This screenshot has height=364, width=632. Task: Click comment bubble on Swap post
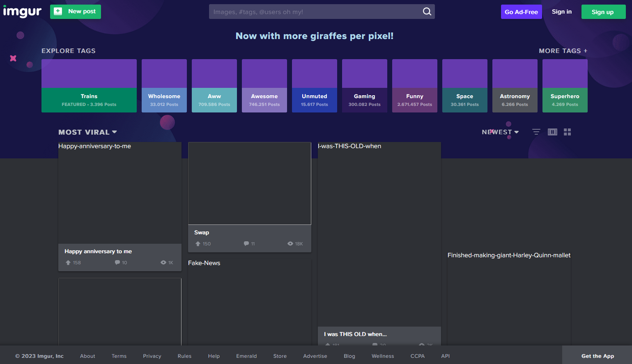[x=246, y=244]
